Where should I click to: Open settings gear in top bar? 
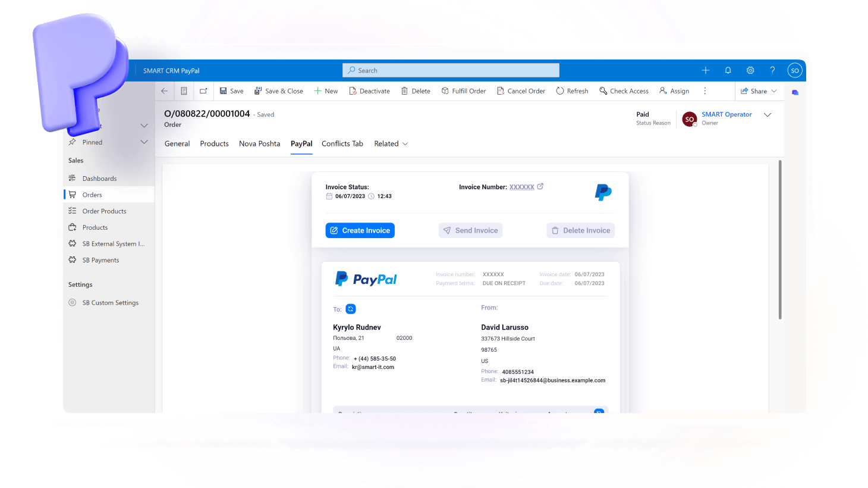[750, 70]
